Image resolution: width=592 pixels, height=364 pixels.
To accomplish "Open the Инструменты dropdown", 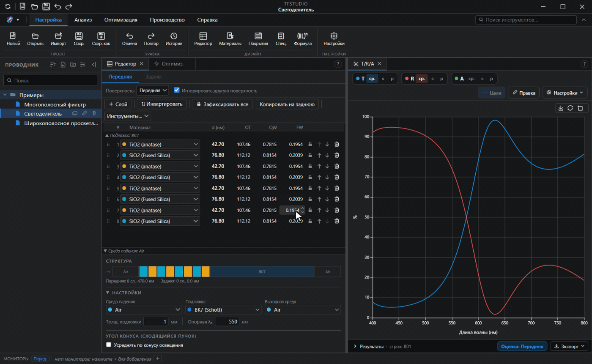I will (x=128, y=116).
